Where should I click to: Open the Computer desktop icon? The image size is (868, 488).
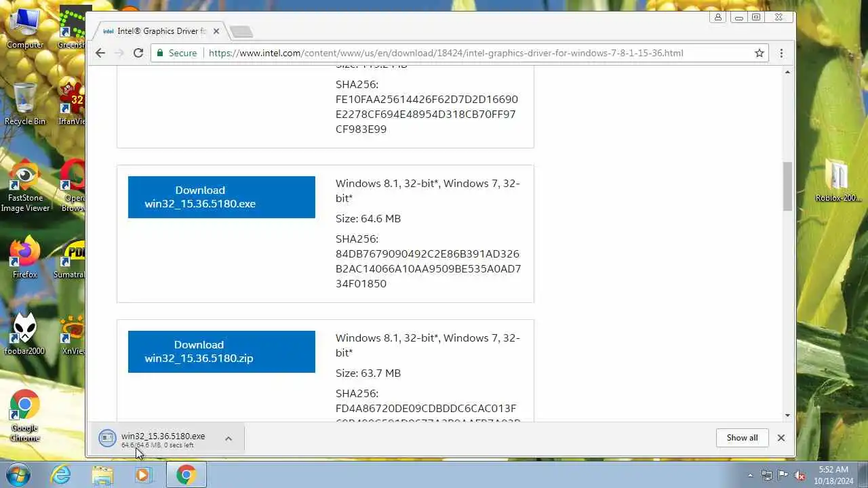click(25, 28)
